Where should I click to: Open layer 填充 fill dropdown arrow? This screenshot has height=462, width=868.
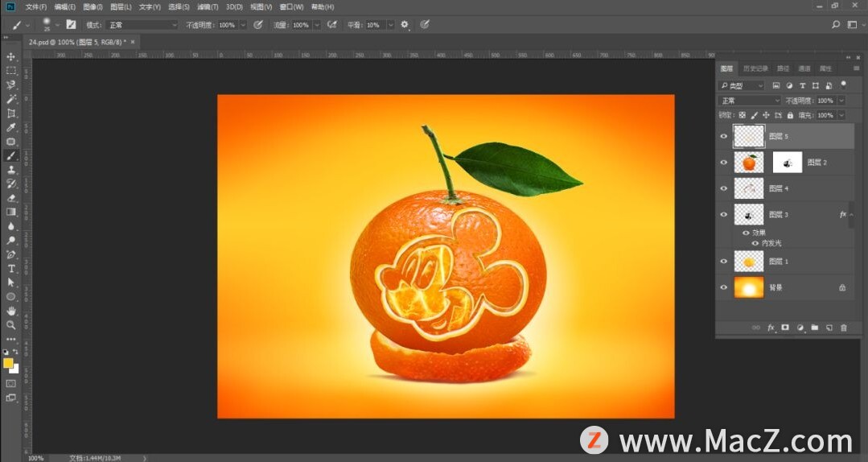tap(841, 115)
